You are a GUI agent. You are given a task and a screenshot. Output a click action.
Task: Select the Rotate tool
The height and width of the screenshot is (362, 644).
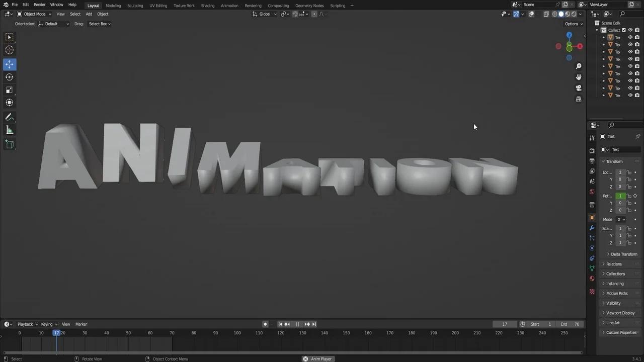click(9, 77)
